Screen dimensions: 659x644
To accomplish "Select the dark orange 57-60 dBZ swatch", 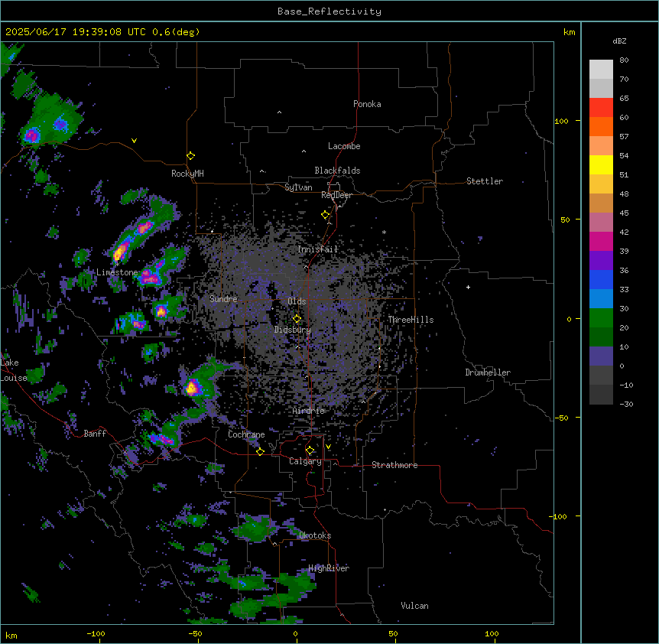I will (x=601, y=126).
